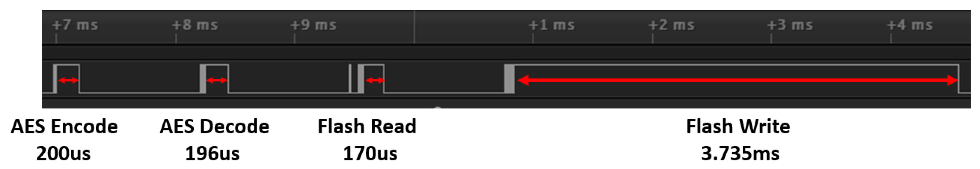Click the +1 ms timeline marker
The width and height of the screenshot is (980, 169).
tap(552, 25)
